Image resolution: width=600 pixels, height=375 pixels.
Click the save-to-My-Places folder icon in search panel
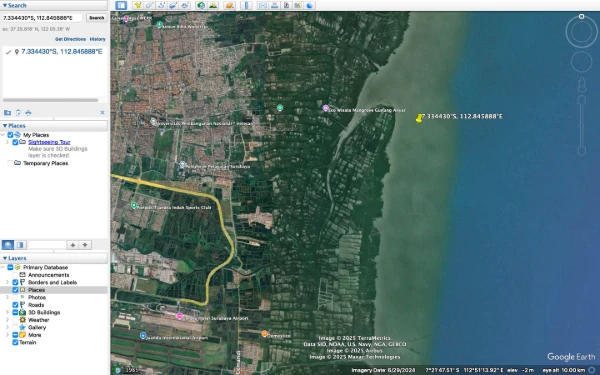pyautogui.click(x=7, y=112)
